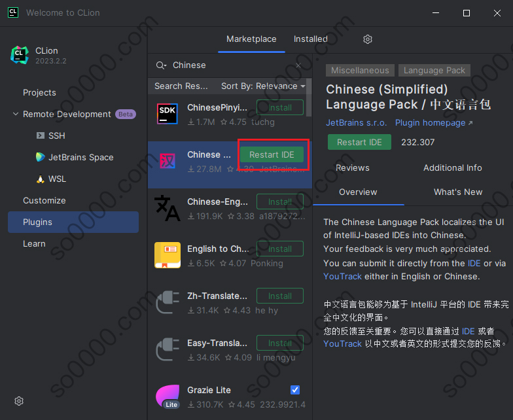Click the JetBrains Space icon
The image size is (513, 420).
coord(41,157)
